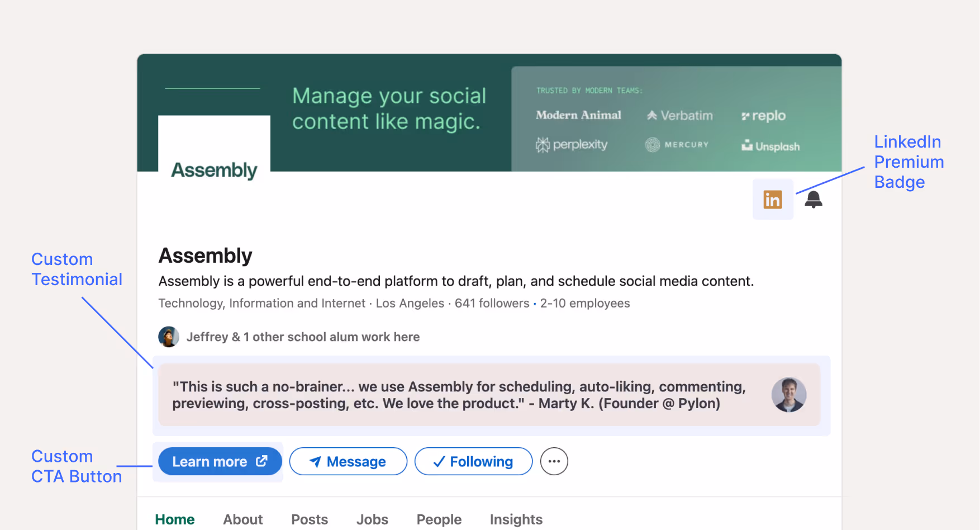Click "Technology, Information and Internet" industry text

click(262, 303)
